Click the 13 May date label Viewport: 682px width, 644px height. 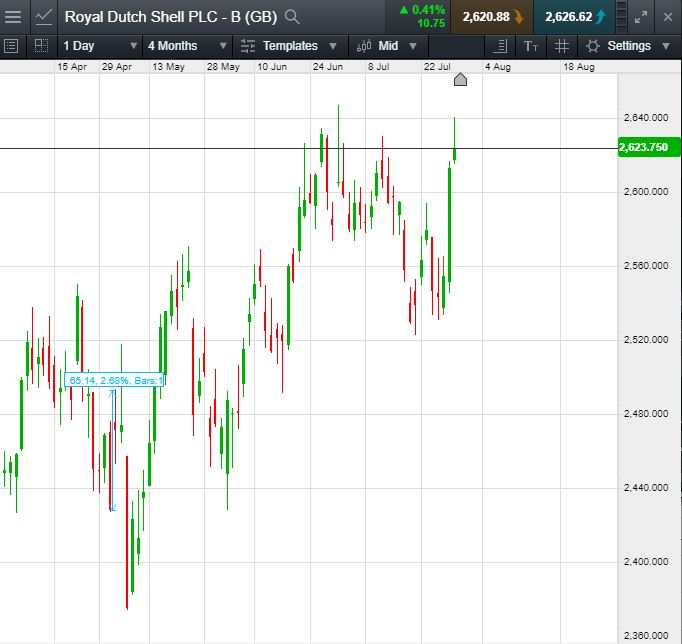(x=168, y=67)
